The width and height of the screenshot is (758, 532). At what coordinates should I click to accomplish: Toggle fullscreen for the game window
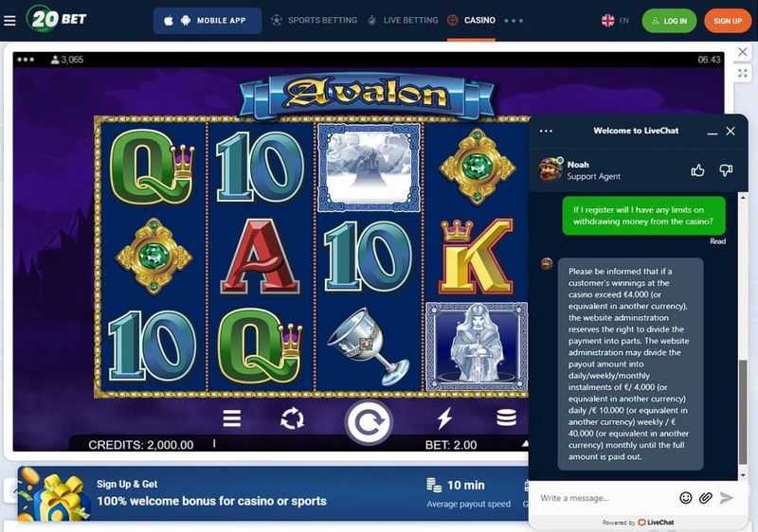tap(743, 74)
